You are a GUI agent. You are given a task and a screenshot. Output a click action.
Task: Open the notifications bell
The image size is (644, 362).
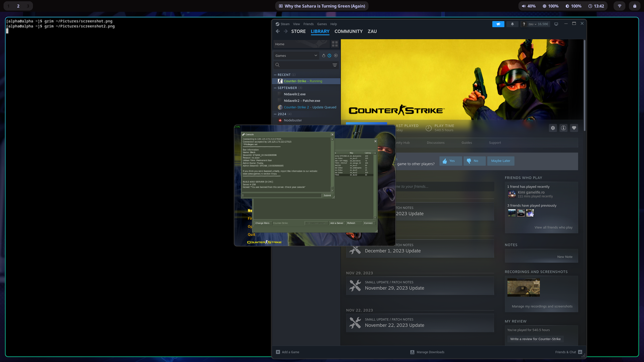pos(513,24)
